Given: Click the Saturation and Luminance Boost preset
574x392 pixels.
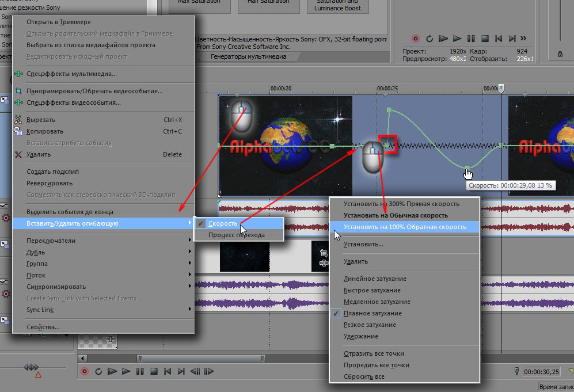Looking at the screenshot, I should [338, 5].
